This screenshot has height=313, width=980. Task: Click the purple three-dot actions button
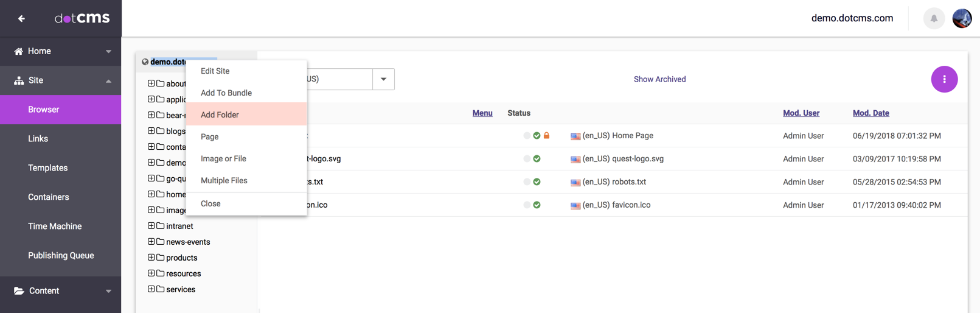(x=944, y=79)
